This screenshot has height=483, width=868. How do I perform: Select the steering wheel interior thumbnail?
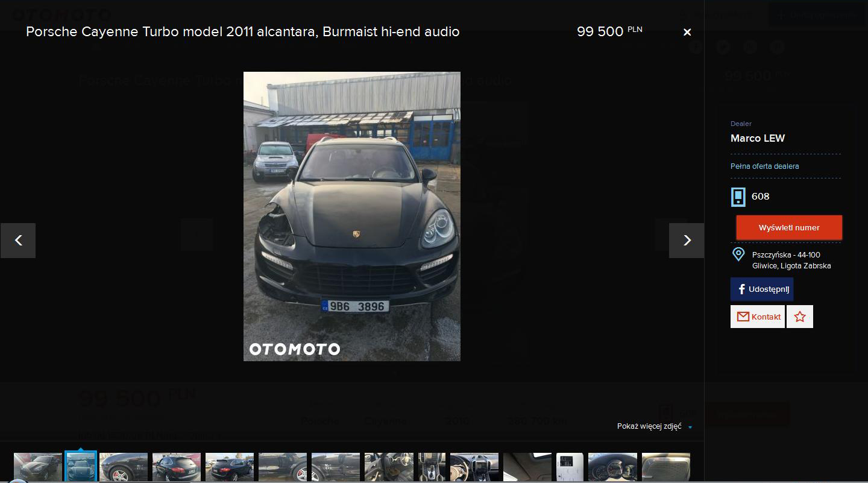click(474, 467)
